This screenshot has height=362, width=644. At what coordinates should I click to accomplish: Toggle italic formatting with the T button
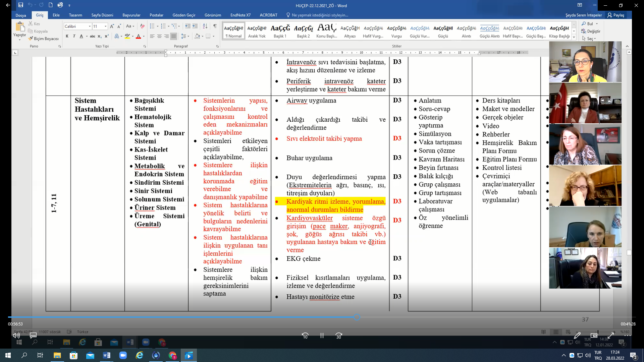coord(74,36)
